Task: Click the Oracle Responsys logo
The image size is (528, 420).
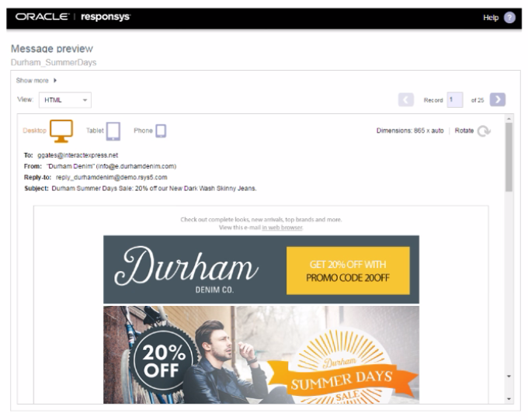Action: point(73,17)
